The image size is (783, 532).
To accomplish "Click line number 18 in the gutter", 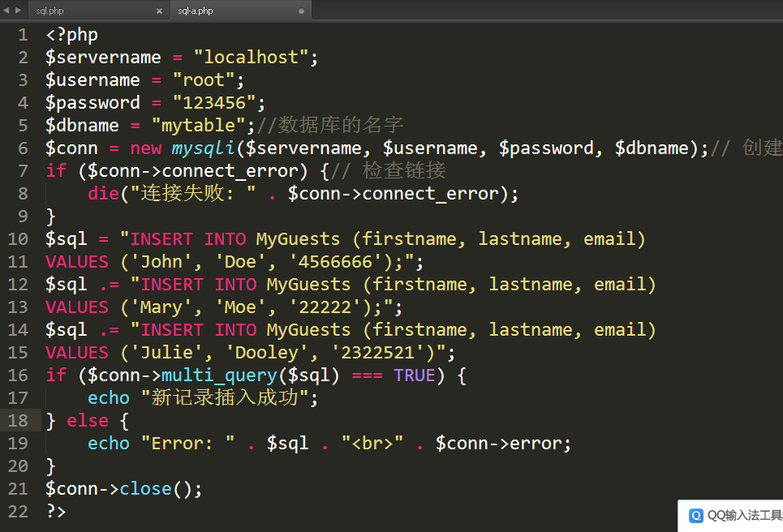I will coord(18,421).
